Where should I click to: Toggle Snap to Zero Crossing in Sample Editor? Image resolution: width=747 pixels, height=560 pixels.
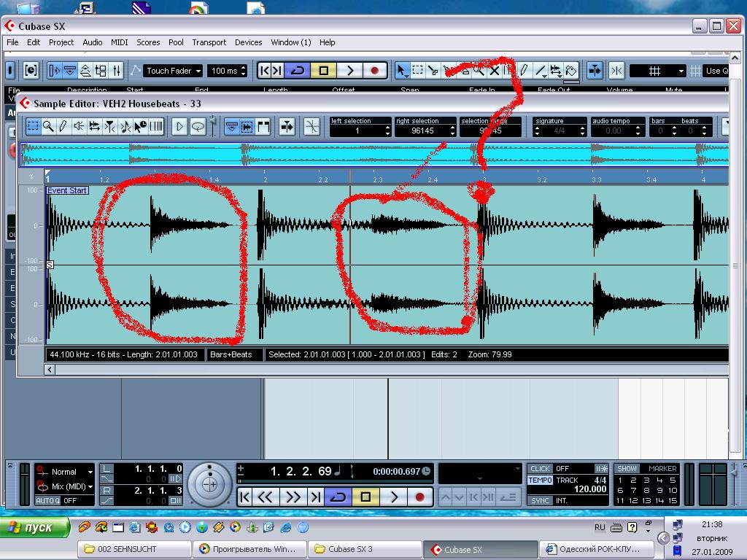tap(311, 127)
